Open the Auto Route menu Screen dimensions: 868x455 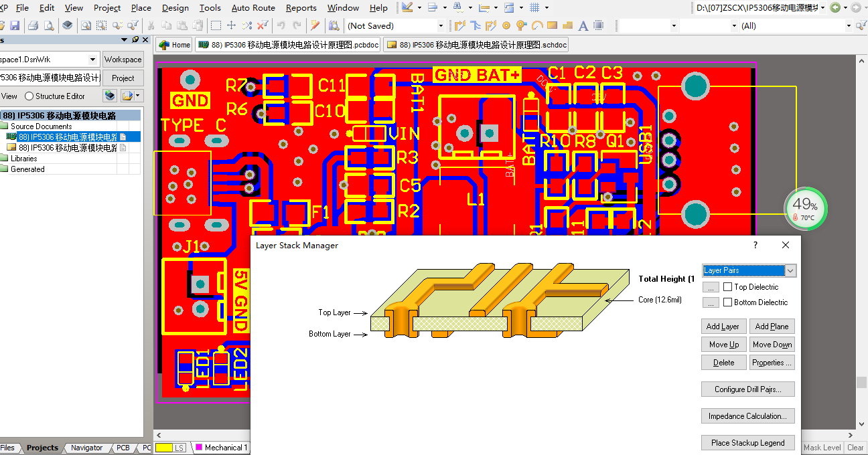pyautogui.click(x=253, y=8)
